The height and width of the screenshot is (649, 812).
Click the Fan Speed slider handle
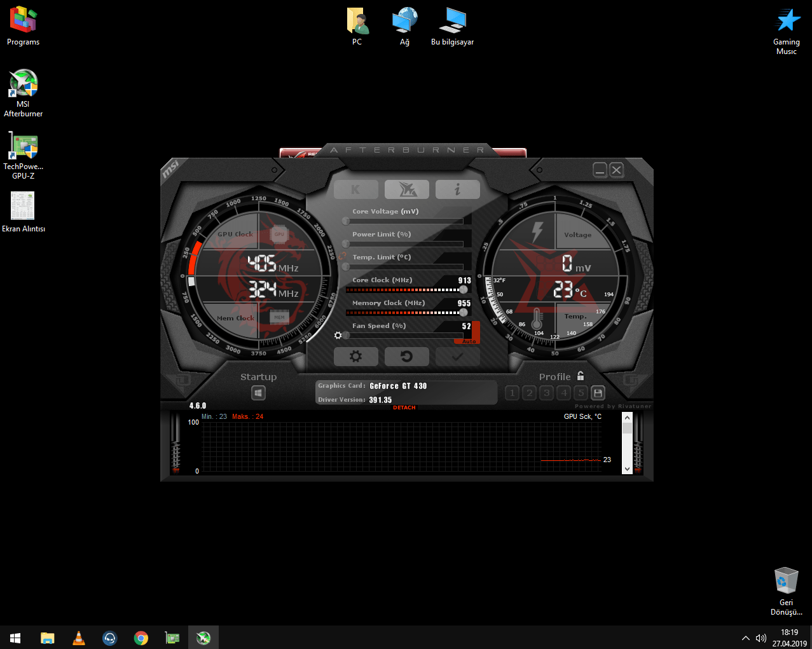[x=346, y=336]
